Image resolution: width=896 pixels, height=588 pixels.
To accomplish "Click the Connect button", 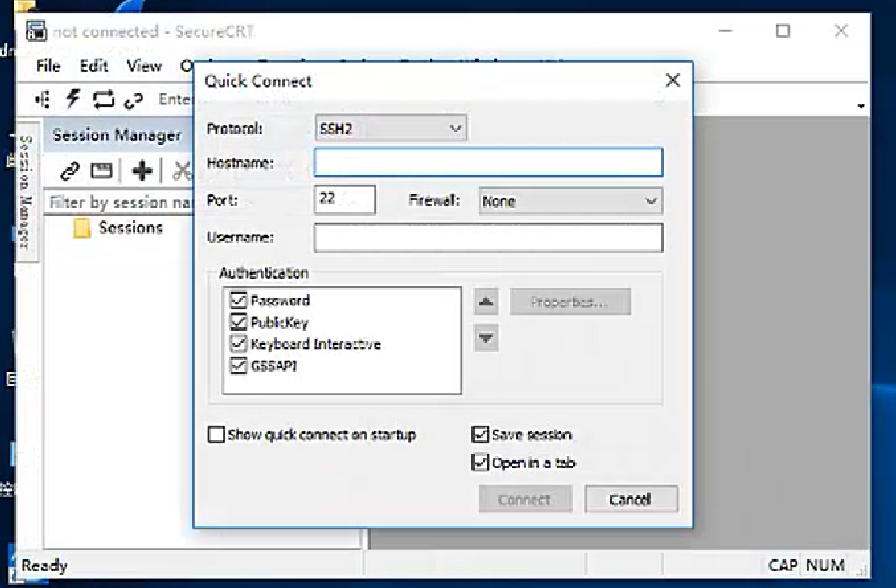I will pyautogui.click(x=525, y=499).
